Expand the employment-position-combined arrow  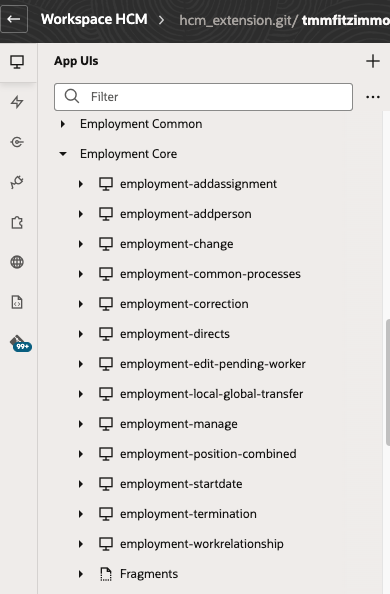coord(81,454)
